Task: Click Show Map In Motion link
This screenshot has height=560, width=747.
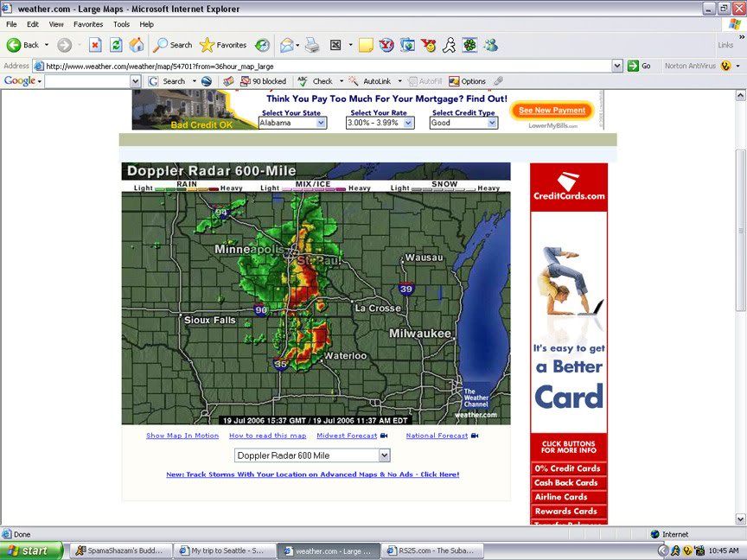Action: (182, 436)
